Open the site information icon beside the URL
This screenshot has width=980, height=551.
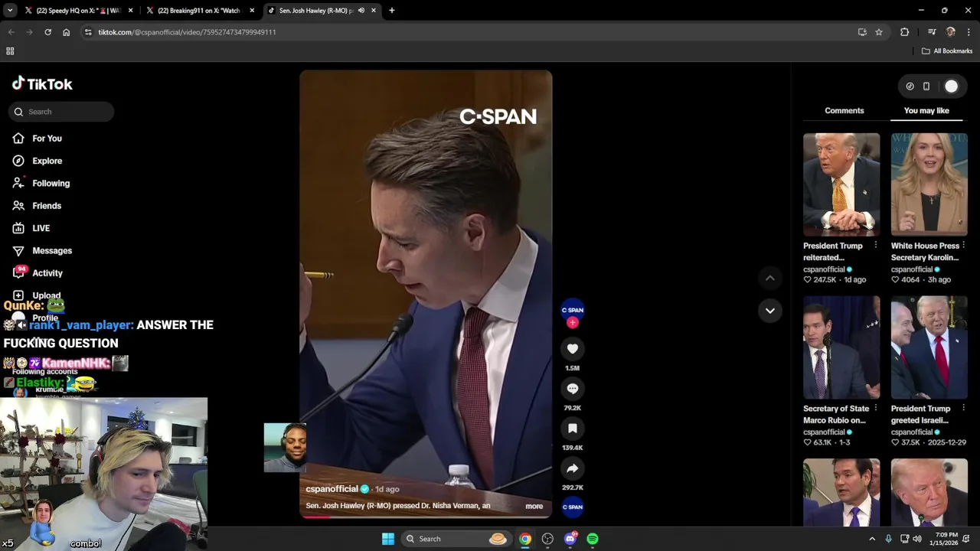coord(88,32)
